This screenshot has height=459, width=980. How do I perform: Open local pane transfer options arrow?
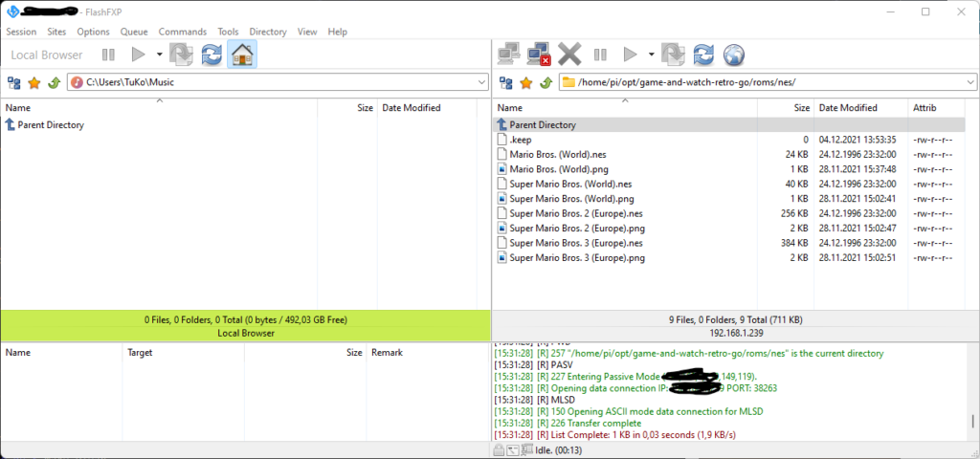159,55
